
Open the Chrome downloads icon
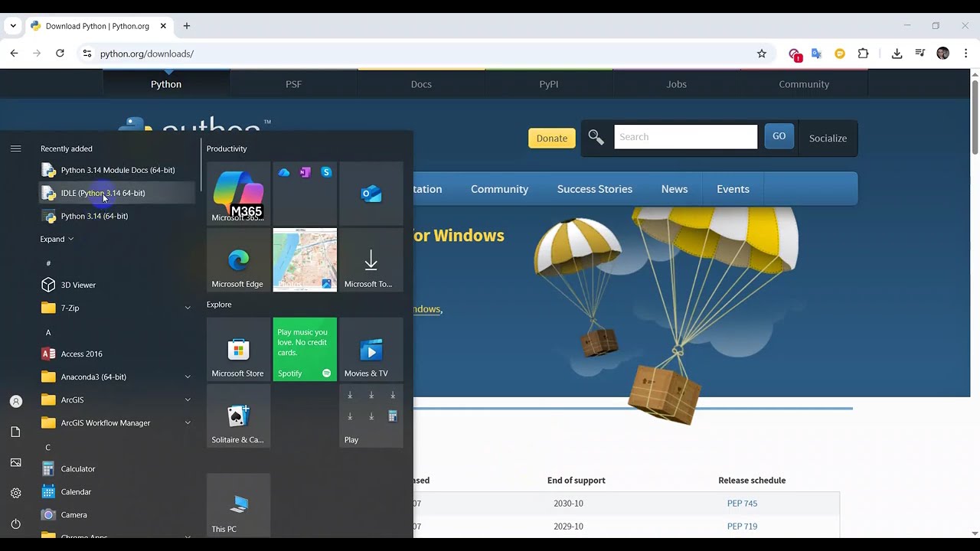pos(897,54)
